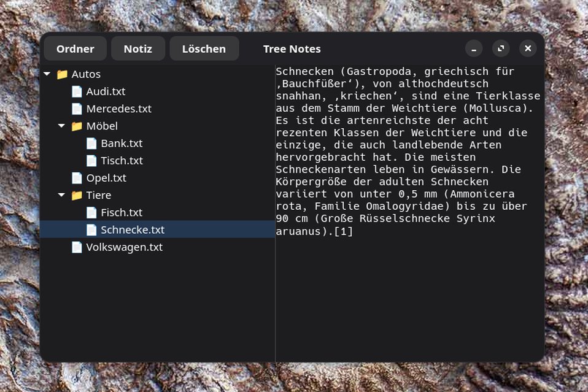Open the Mercedes.txt note
Viewport: 588px width, 392px height.
point(119,109)
